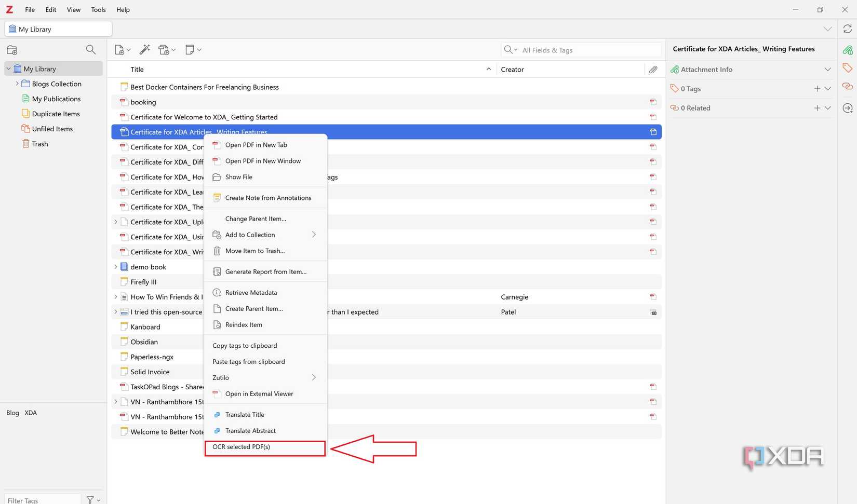Click the Tags side-nav icon
This screenshot has height=504, width=857.
tap(848, 68)
